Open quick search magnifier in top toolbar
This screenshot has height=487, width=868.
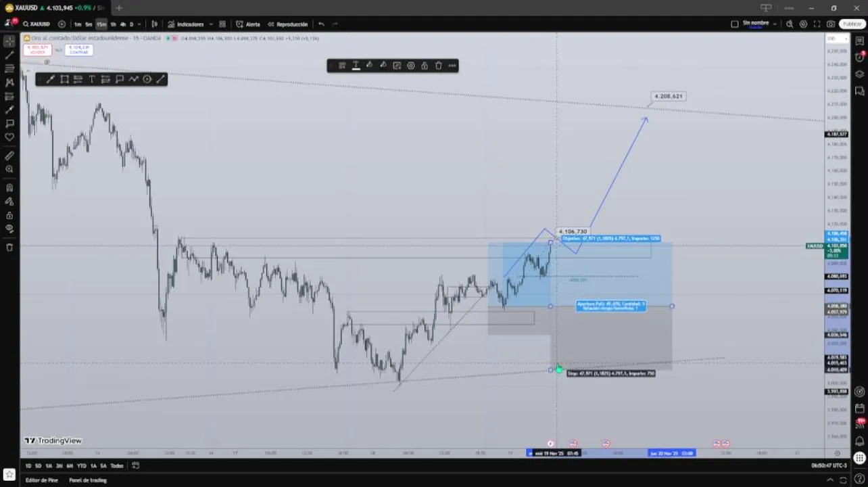coord(790,24)
